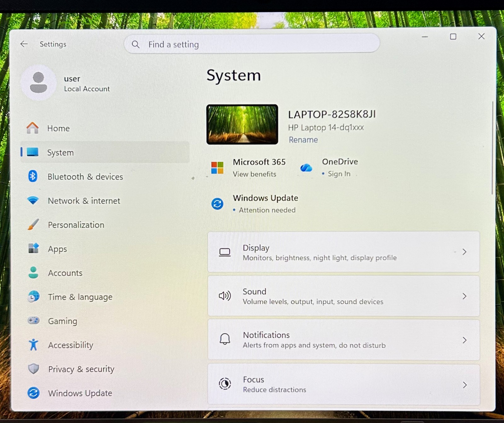This screenshot has height=423, width=504.
Task: Click the HP Laptop 14-dq1xxx model text
Action: point(326,127)
